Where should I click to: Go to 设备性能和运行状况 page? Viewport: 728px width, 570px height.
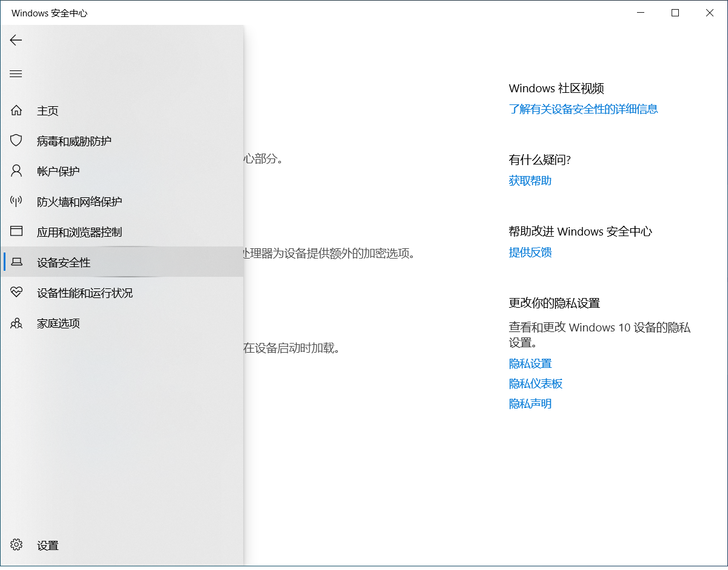point(85,293)
